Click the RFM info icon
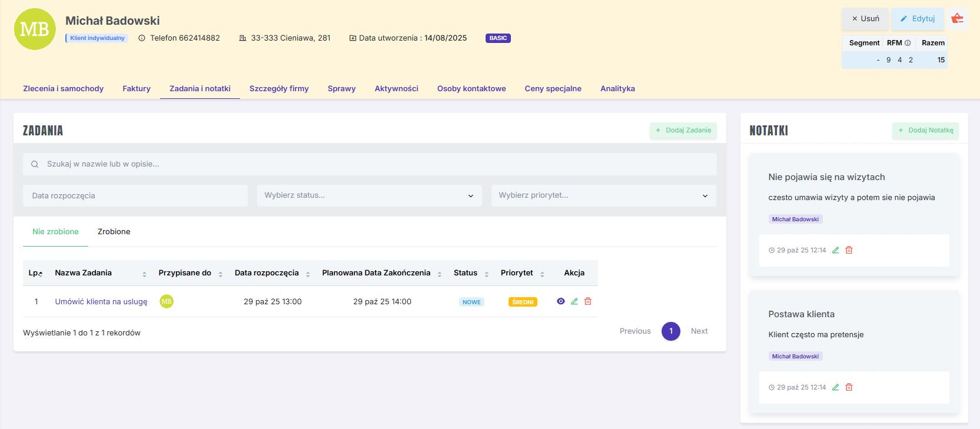This screenshot has height=429, width=980. point(908,43)
